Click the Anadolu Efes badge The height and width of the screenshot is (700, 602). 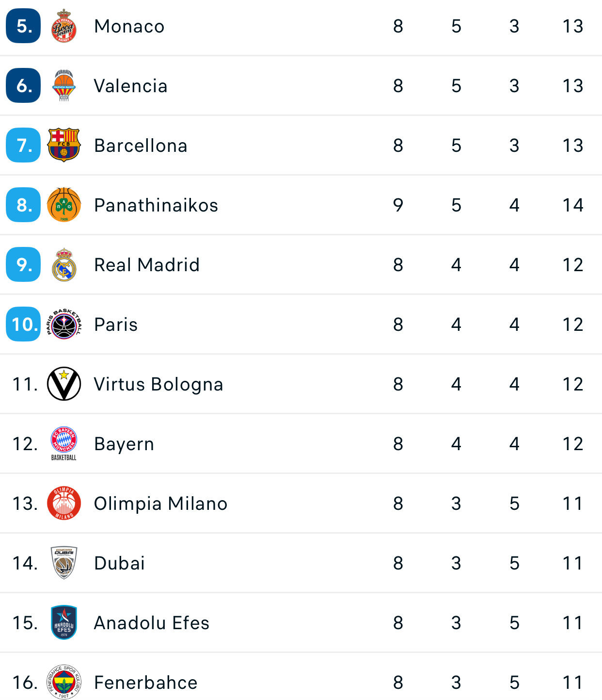(x=64, y=622)
